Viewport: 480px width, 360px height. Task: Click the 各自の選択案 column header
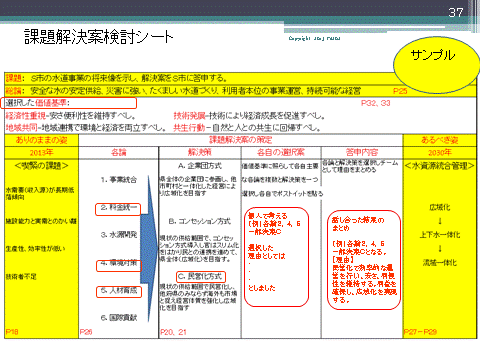coord(281,153)
